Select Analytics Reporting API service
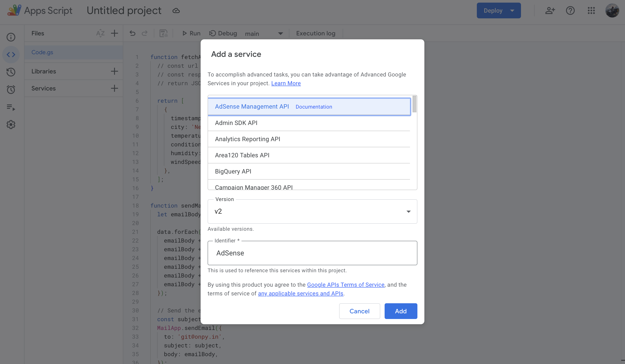This screenshot has height=364, width=625. pyautogui.click(x=309, y=139)
